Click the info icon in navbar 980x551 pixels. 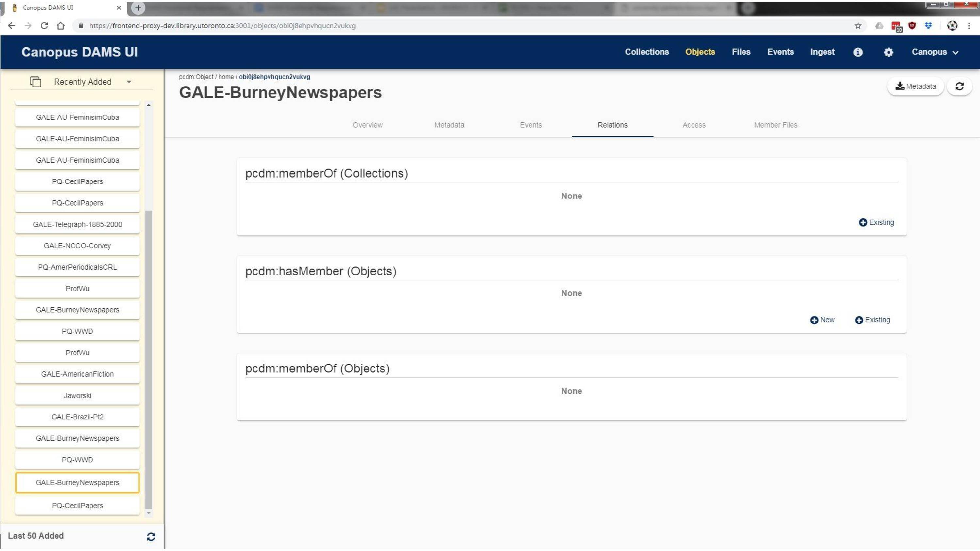click(857, 52)
